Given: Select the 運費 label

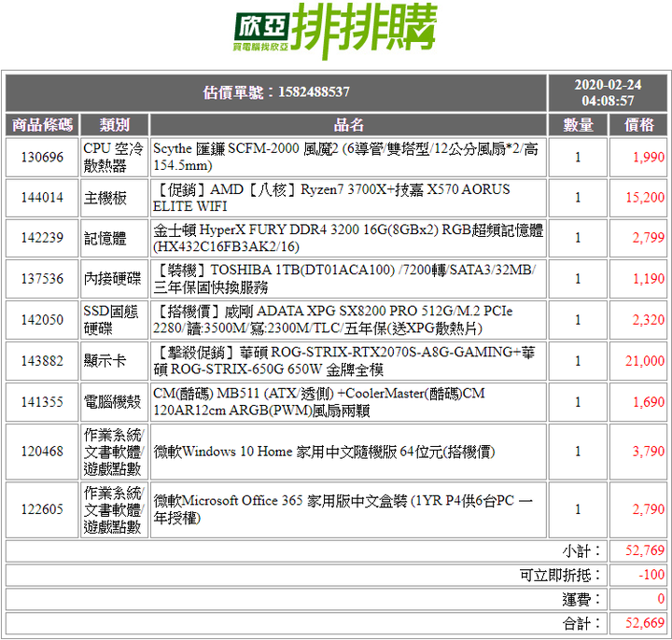Looking at the screenshot, I should (x=581, y=600).
